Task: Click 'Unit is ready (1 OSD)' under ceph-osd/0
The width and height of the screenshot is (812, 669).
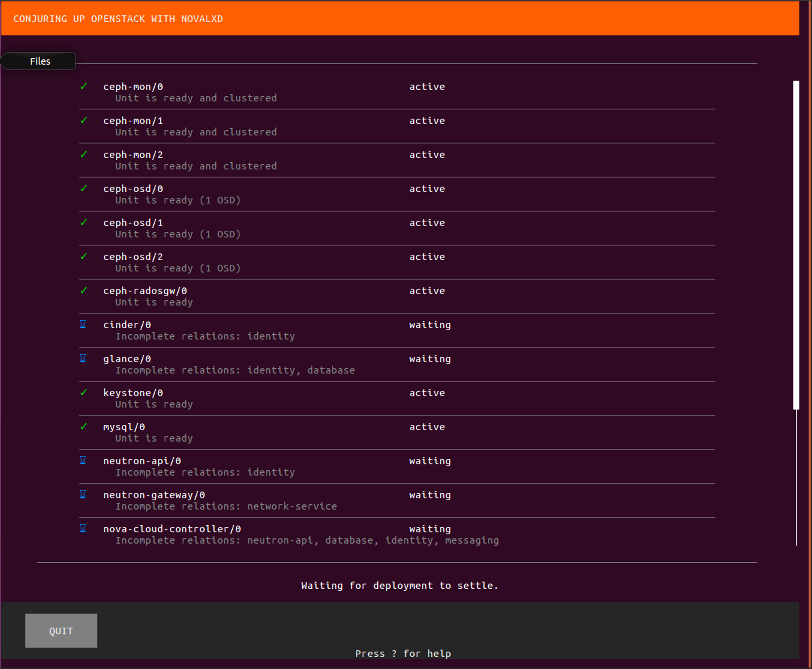Action: [178, 200]
